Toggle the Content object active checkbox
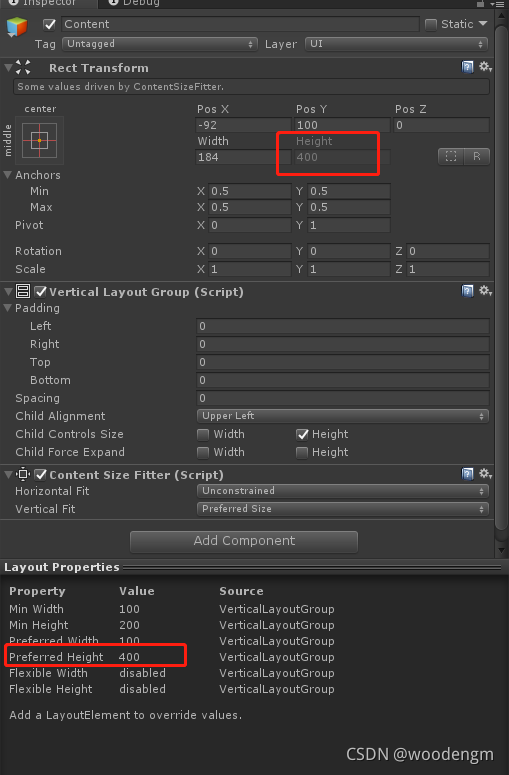Screen dimensions: 509x775 [49, 24]
